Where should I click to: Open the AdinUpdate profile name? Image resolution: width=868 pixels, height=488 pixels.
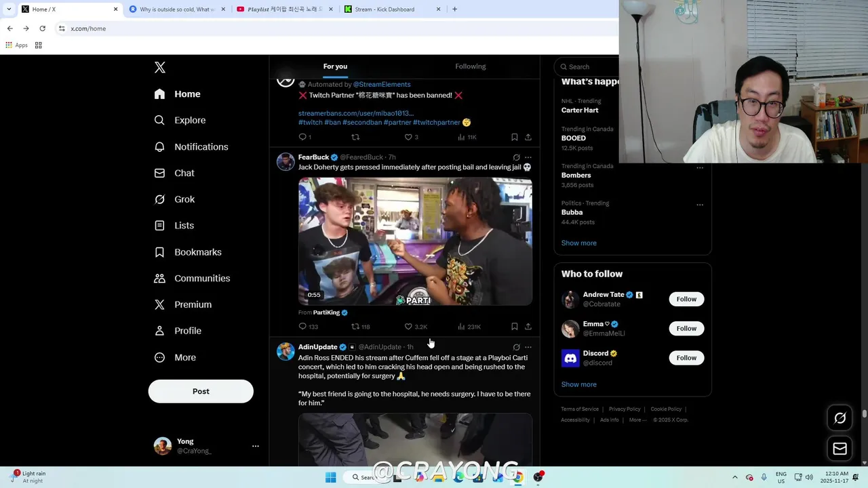click(x=318, y=347)
